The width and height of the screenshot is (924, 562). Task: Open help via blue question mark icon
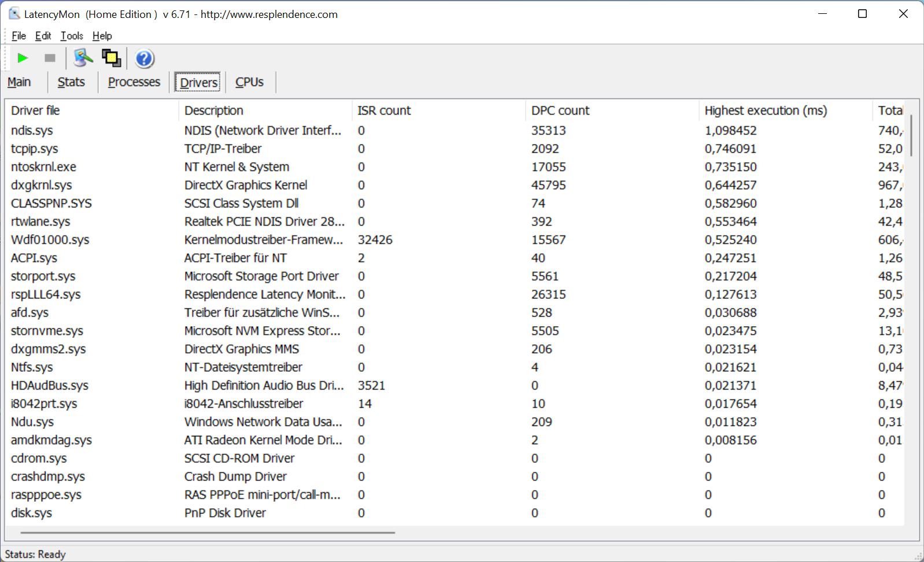tap(144, 58)
